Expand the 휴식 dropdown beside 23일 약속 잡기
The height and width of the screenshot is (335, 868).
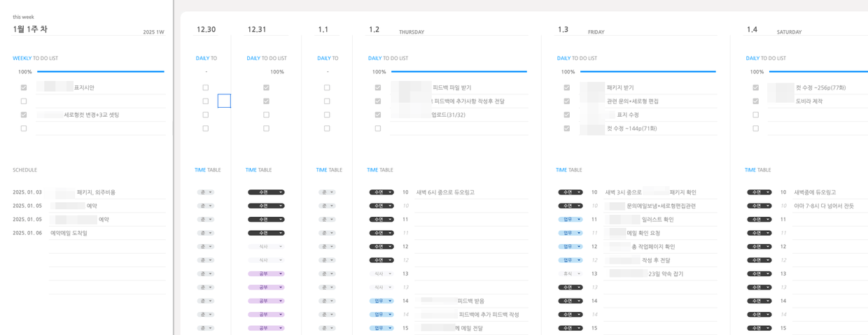(x=570, y=274)
